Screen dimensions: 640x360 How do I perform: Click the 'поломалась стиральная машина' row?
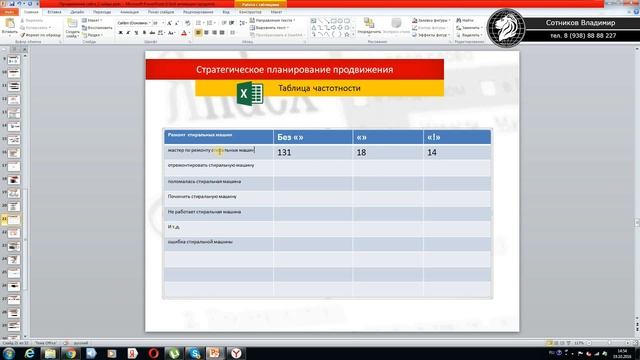click(327, 183)
